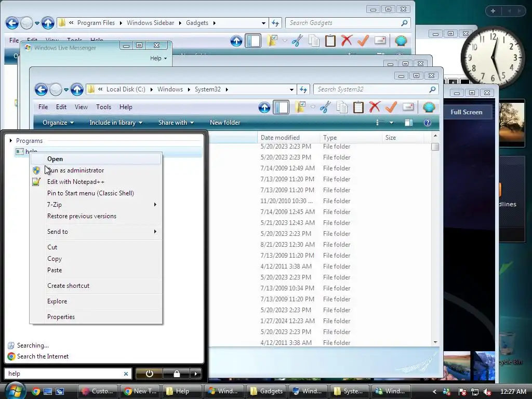Click the New folder button

point(225,123)
